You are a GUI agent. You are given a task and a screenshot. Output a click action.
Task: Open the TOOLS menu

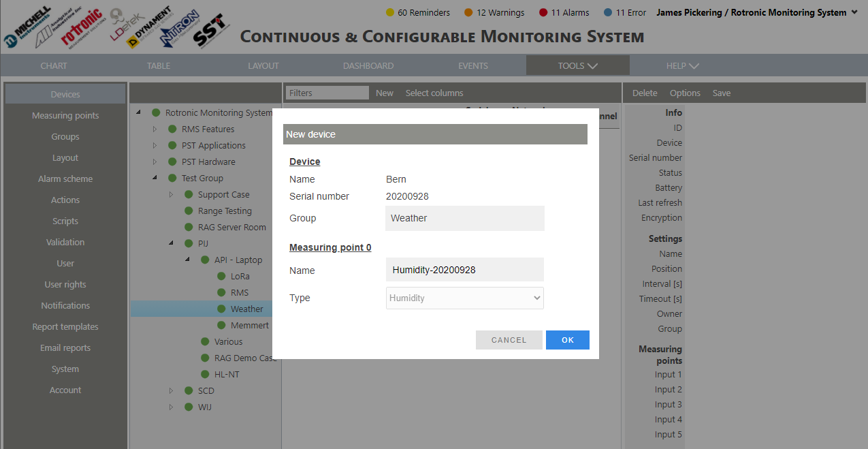tap(577, 65)
